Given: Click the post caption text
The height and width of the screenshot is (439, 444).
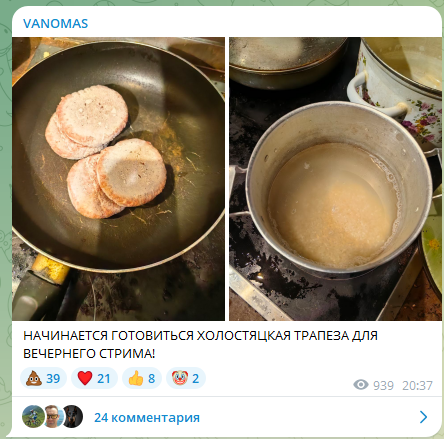Looking at the screenshot, I should [x=200, y=344].
